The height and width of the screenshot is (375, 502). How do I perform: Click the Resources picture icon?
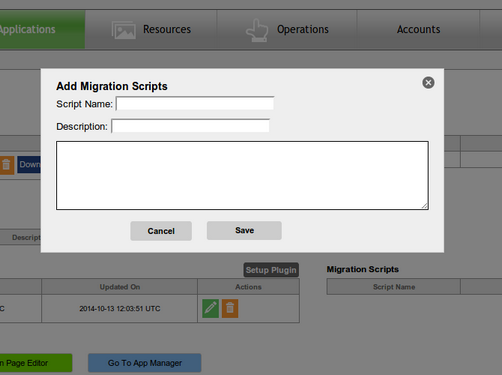124,30
